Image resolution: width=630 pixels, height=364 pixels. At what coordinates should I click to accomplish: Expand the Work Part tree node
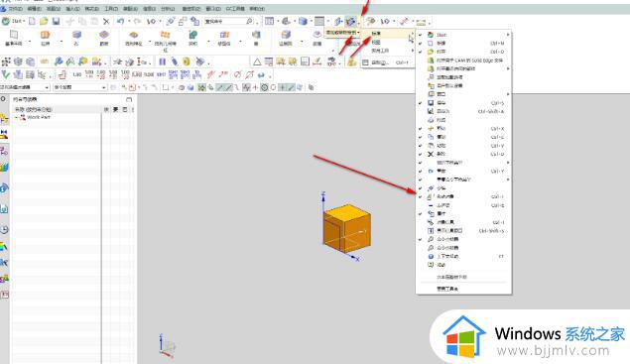click(x=17, y=117)
